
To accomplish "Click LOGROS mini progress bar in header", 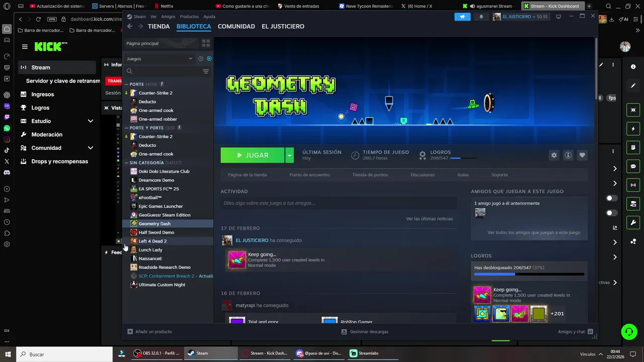I will [463, 158].
